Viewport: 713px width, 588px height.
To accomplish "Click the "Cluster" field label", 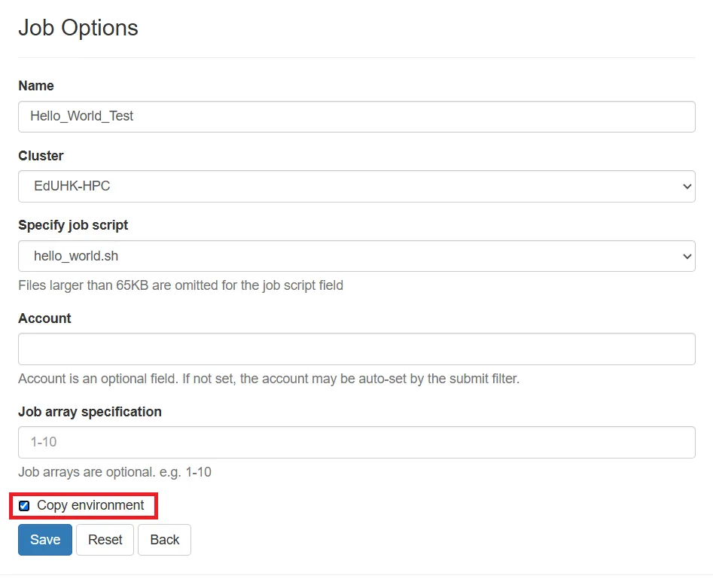I will [x=41, y=156].
